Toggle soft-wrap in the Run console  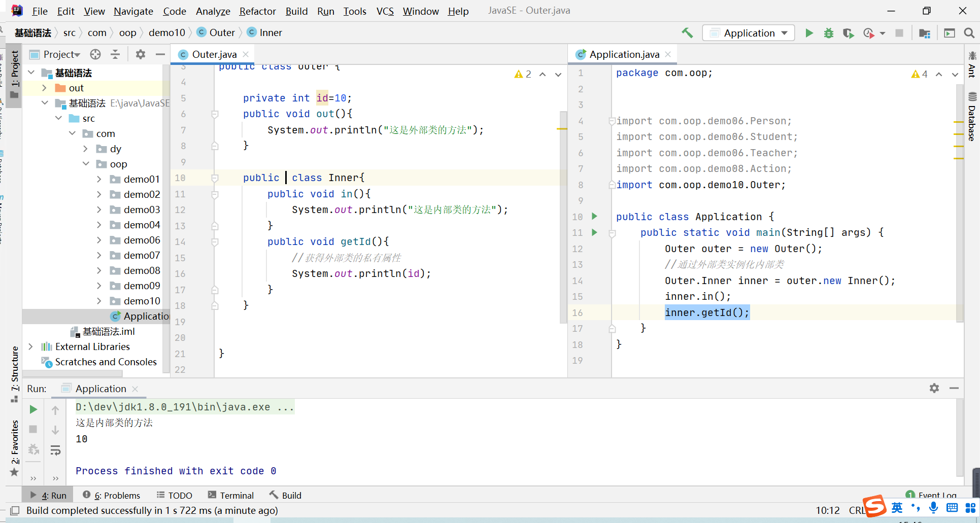(x=55, y=450)
